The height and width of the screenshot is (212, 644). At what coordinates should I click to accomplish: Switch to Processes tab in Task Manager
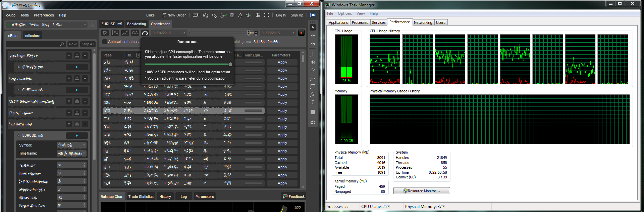[x=360, y=23]
